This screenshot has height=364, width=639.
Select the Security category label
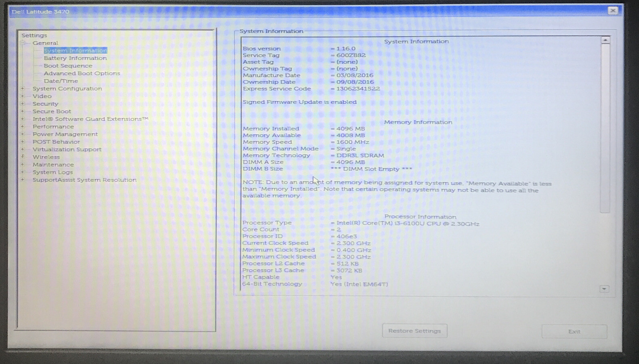click(45, 104)
